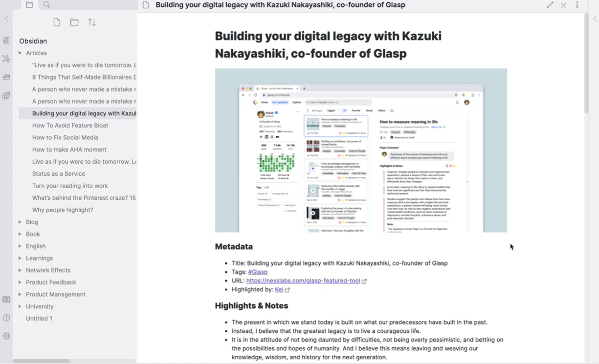Click the Obsidian vault name
Screen dimensions: 599x364
pyautogui.click(x=33, y=41)
